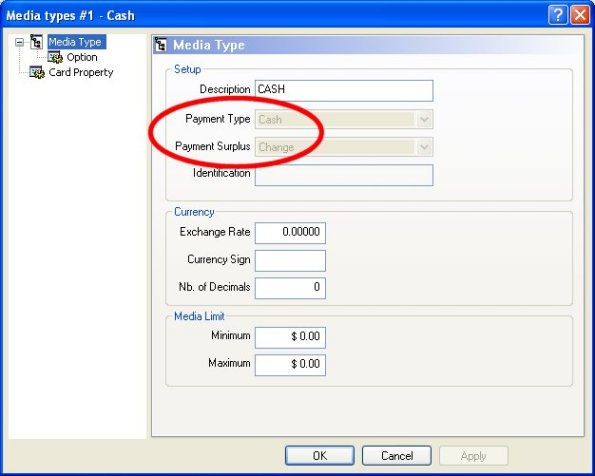
Task: Select the Option tree item
Action: point(82,57)
